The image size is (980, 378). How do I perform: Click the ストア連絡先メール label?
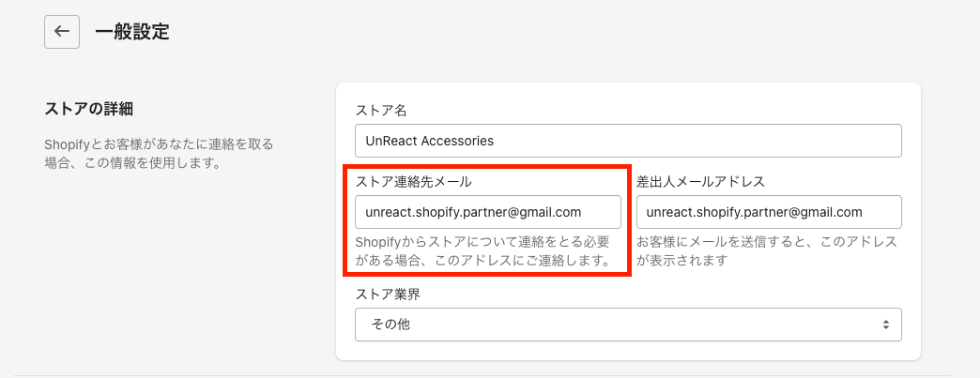413,181
